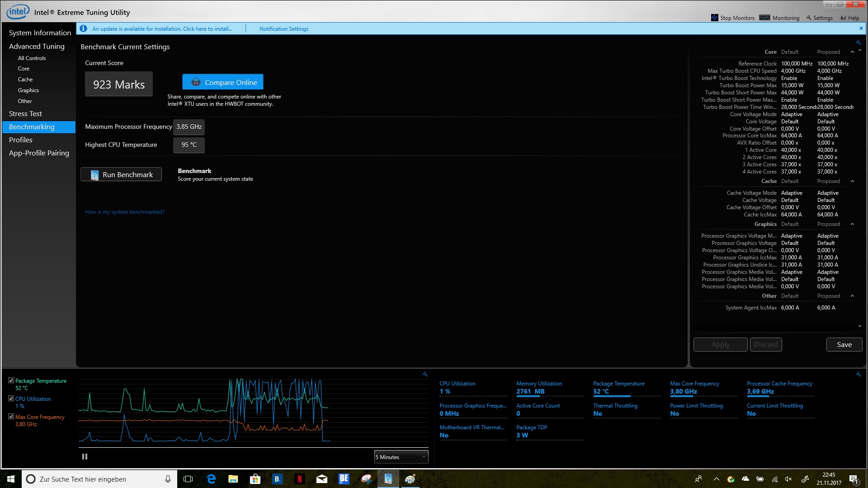Open Microsoft Edge from the taskbar

[x=211, y=479]
